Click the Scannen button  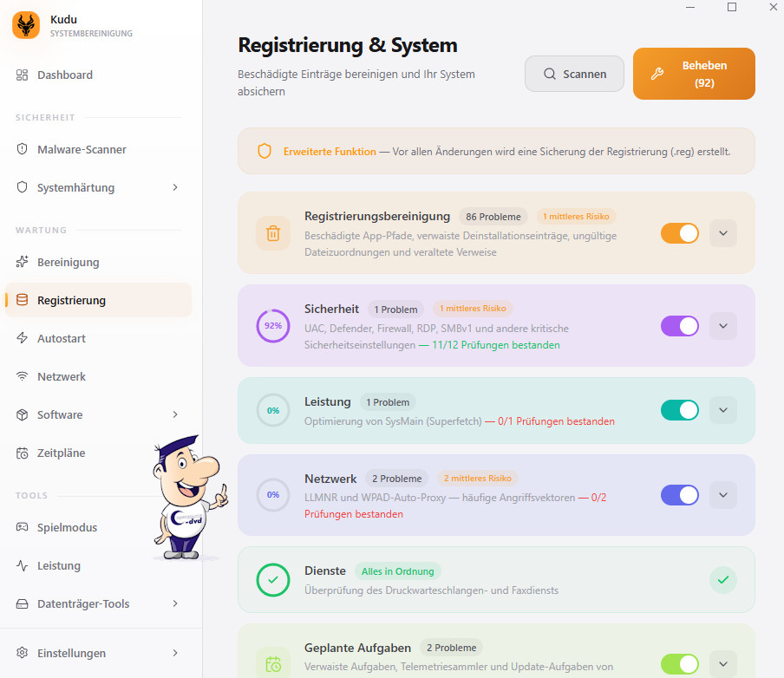pyautogui.click(x=574, y=74)
